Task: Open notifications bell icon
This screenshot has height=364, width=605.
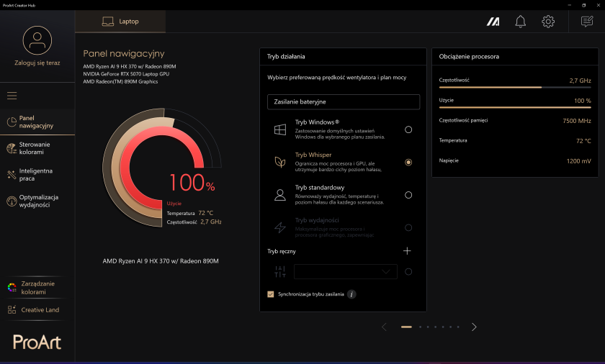Action: click(521, 22)
